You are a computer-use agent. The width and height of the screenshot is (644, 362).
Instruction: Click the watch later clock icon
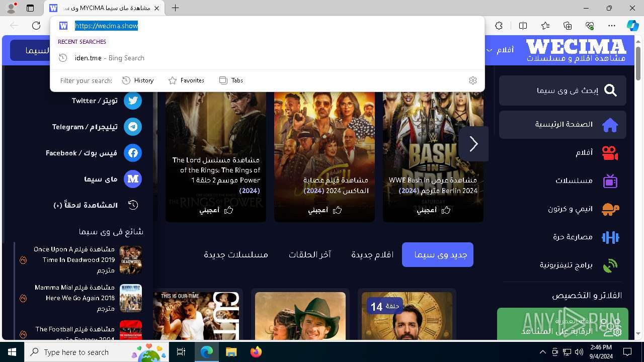coord(133,205)
